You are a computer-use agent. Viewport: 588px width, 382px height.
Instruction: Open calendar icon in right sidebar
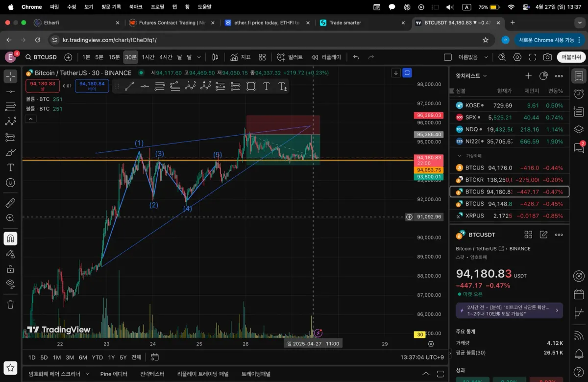(579, 294)
